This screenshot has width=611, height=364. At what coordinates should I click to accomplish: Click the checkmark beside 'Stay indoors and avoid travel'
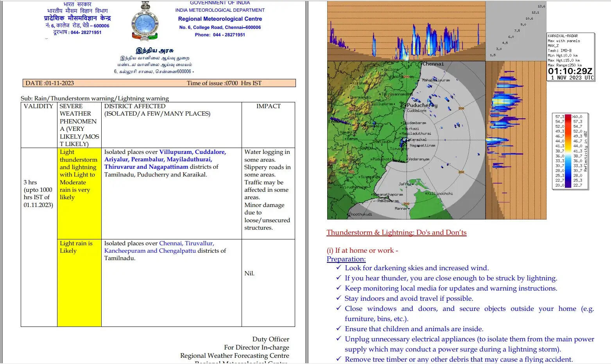(x=339, y=298)
